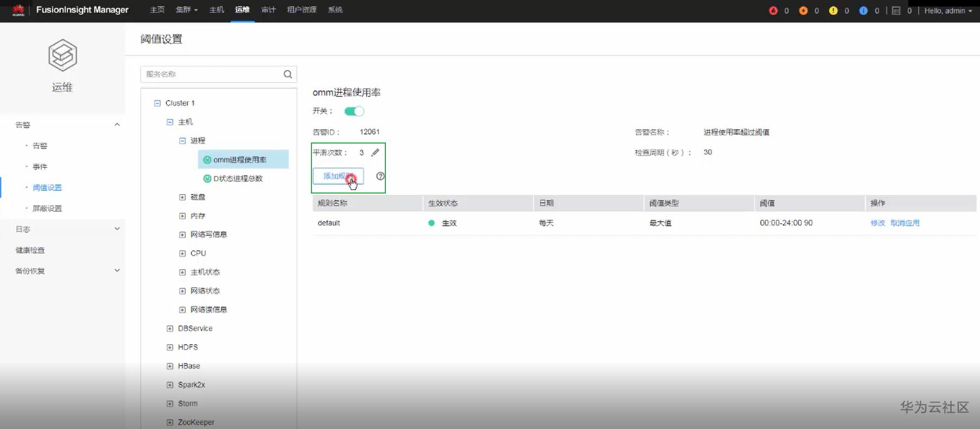Open the major alarms orange indicator

pos(803,10)
